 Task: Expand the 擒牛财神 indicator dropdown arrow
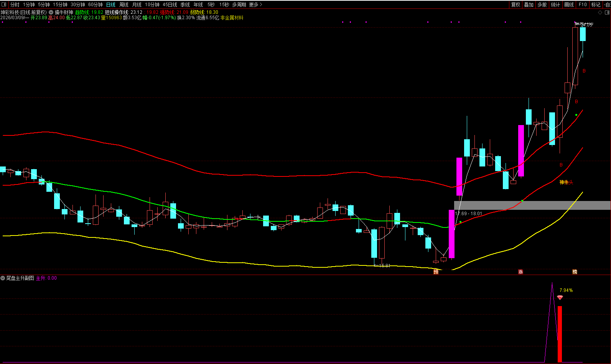pos(51,12)
